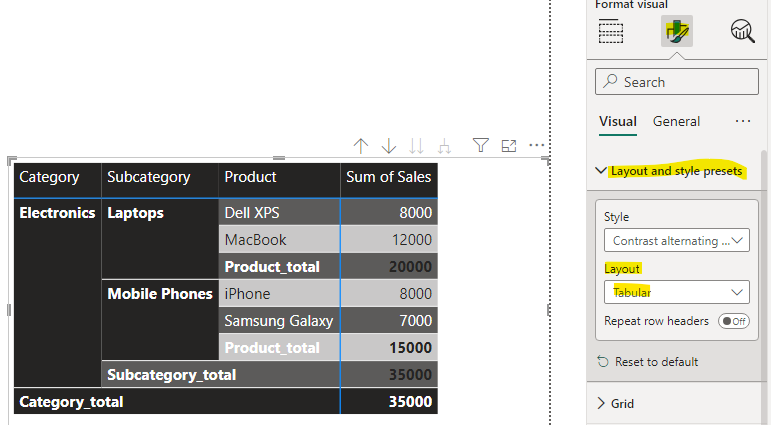Click the Drill up arrow icon
Image resolution: width=771 pixels, height=425 pixels.
[361, 146]
